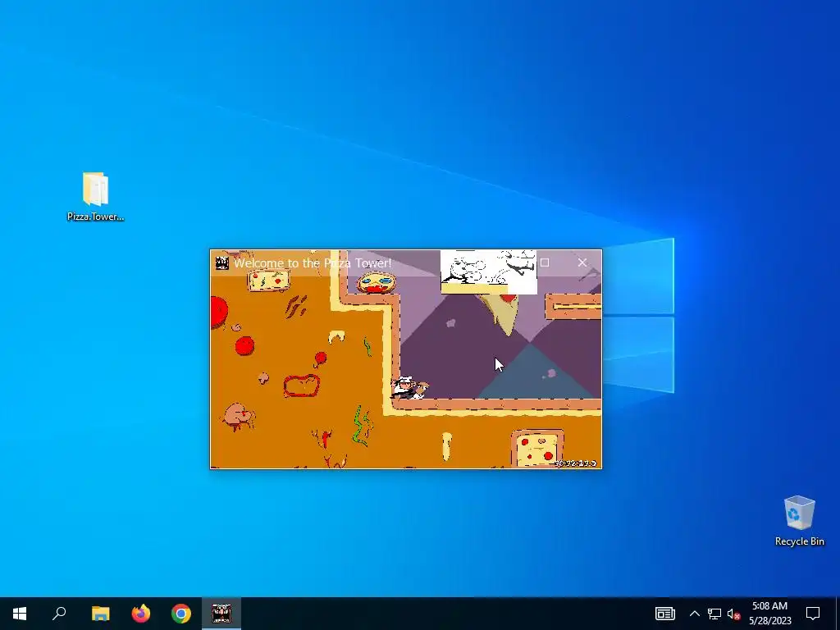Click the in-game timer at bottom right
840x630 pixels.
(575, 463)
